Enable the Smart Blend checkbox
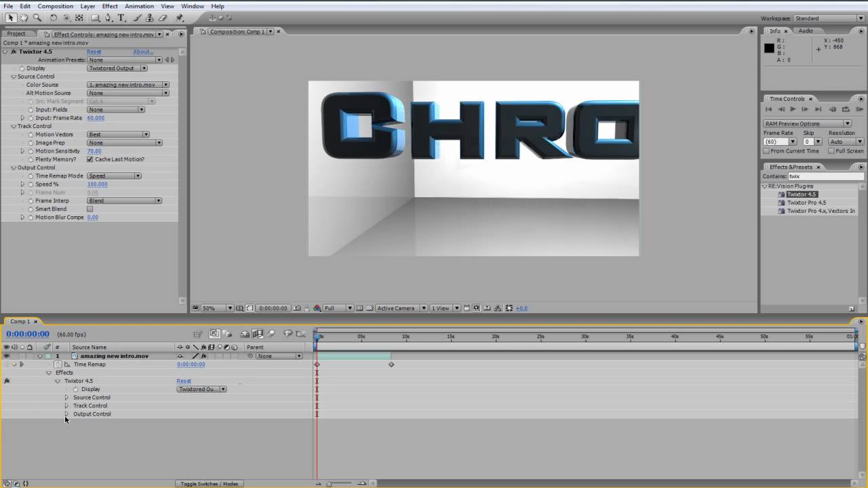Image resolution: width=868 pixels, height=488 pixels. (90, 209)
